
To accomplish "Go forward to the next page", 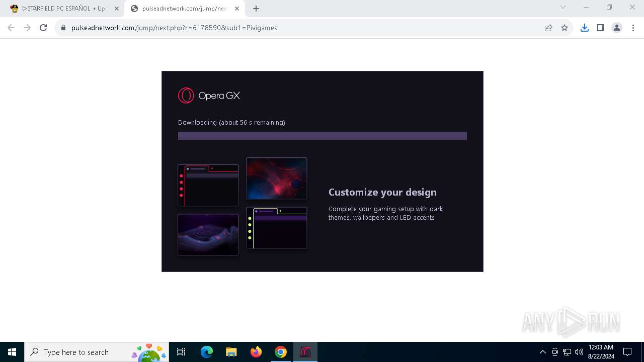I will point(27,28).
